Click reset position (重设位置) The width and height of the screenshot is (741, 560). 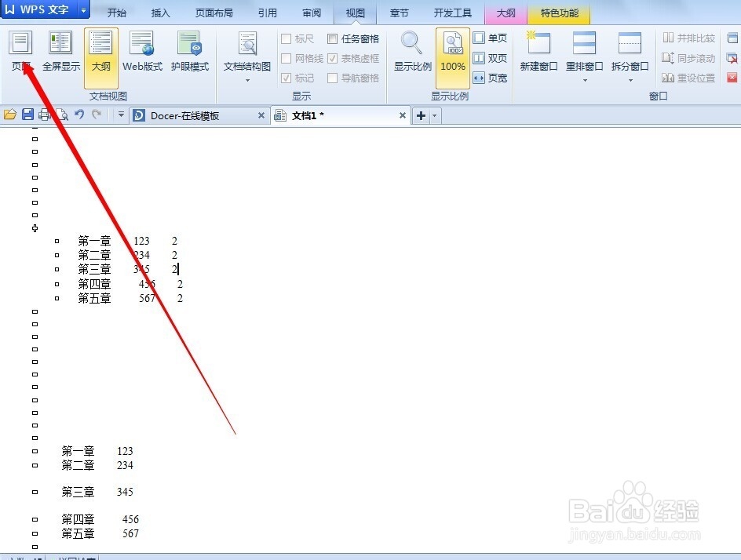pyautogui.click(x=688, y=78)
